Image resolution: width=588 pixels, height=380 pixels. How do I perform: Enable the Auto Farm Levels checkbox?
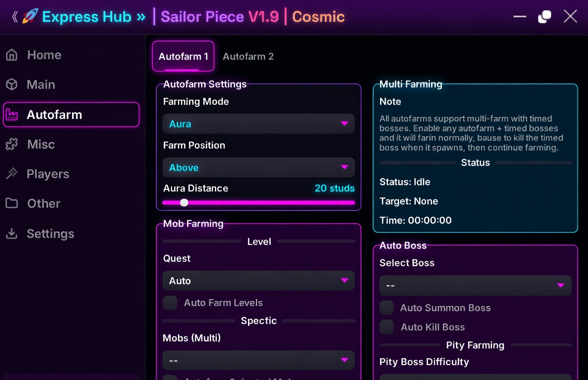pyautogui.click(x=170, y=303)
